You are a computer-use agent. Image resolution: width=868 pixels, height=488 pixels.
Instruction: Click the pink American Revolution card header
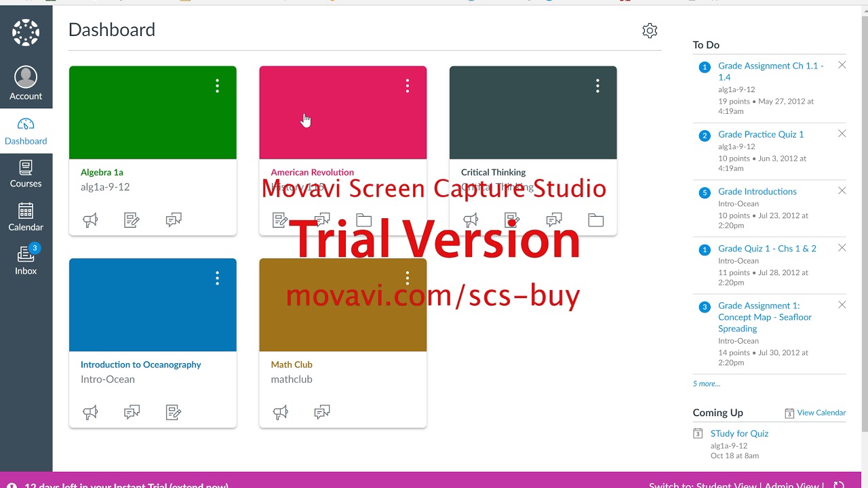(342, 113)
